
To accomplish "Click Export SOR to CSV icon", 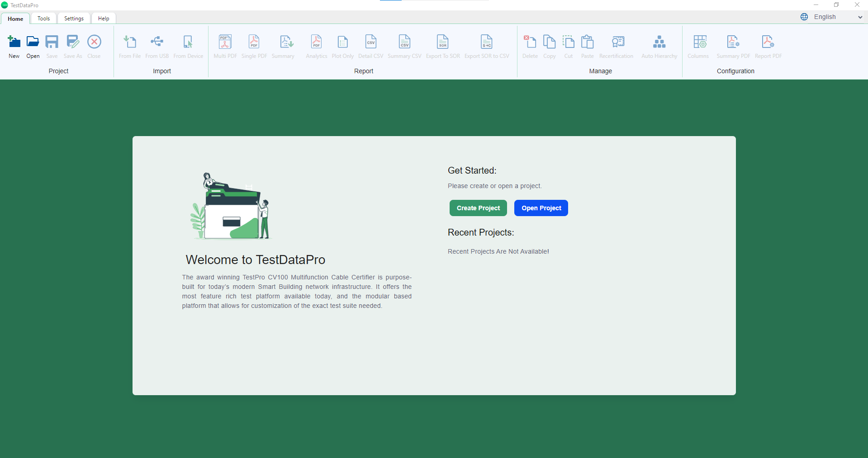I will coord(487,42).
